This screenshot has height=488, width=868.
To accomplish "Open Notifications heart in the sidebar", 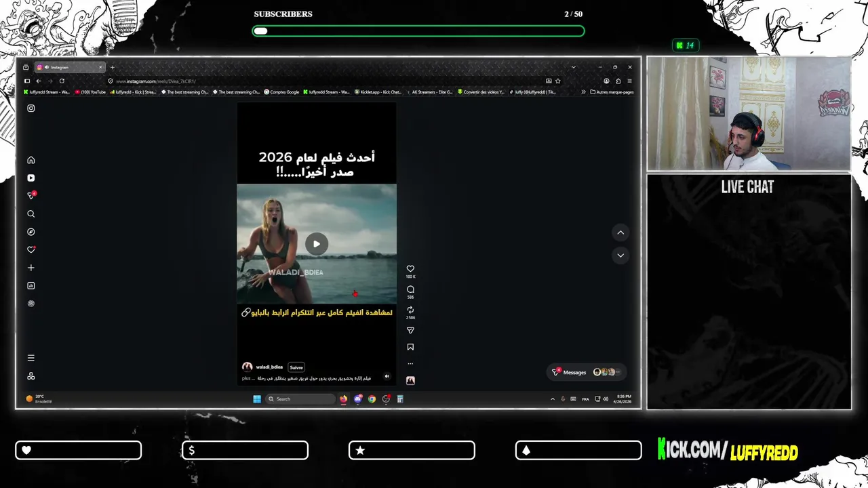I will pyautogui.click(x=31, y=249).
